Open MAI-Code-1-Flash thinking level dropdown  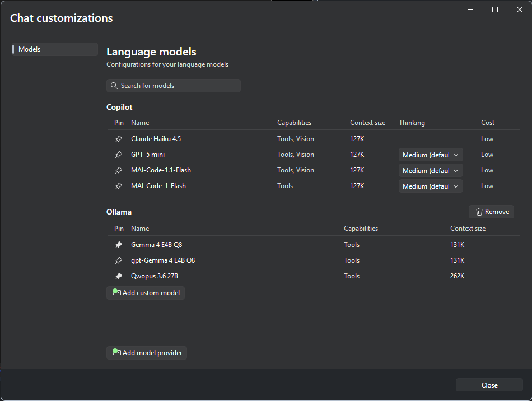tap(431, 186)
